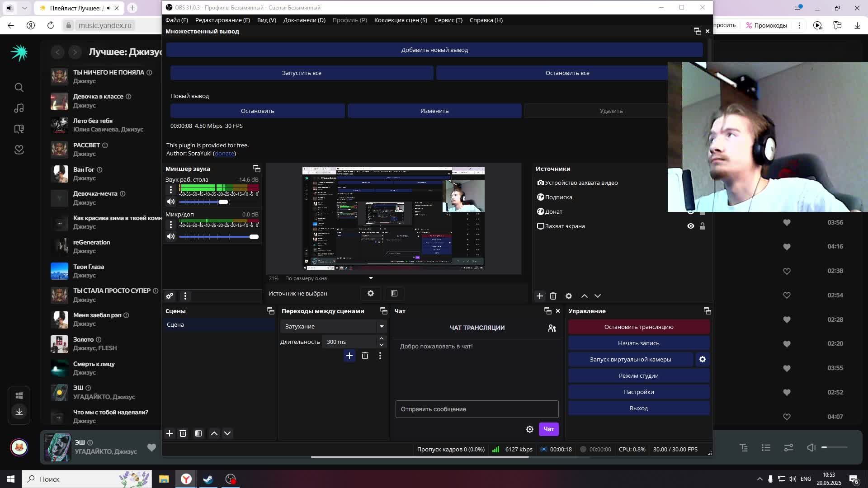This screenshot has width=868, height=488.
Task: Decrease transition duration with down arrow
Action: coord(382,345)
